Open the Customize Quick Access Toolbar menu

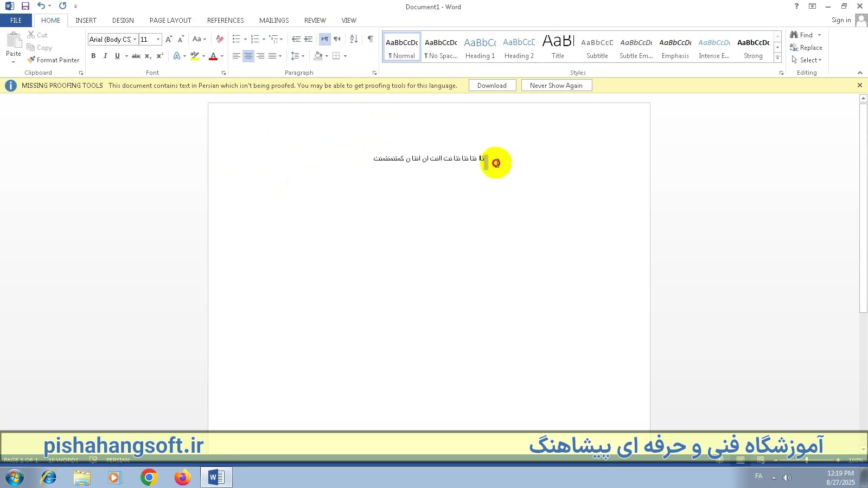[x=76, y=7]
